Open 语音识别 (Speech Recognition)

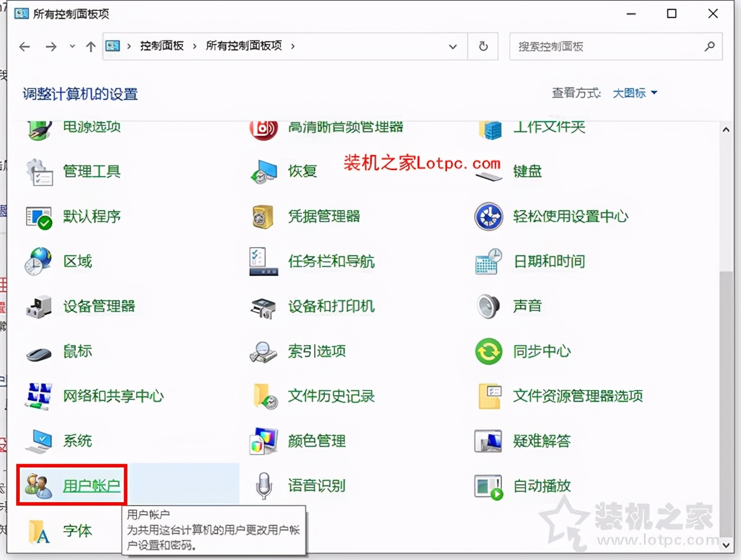[x=317, y=486]
